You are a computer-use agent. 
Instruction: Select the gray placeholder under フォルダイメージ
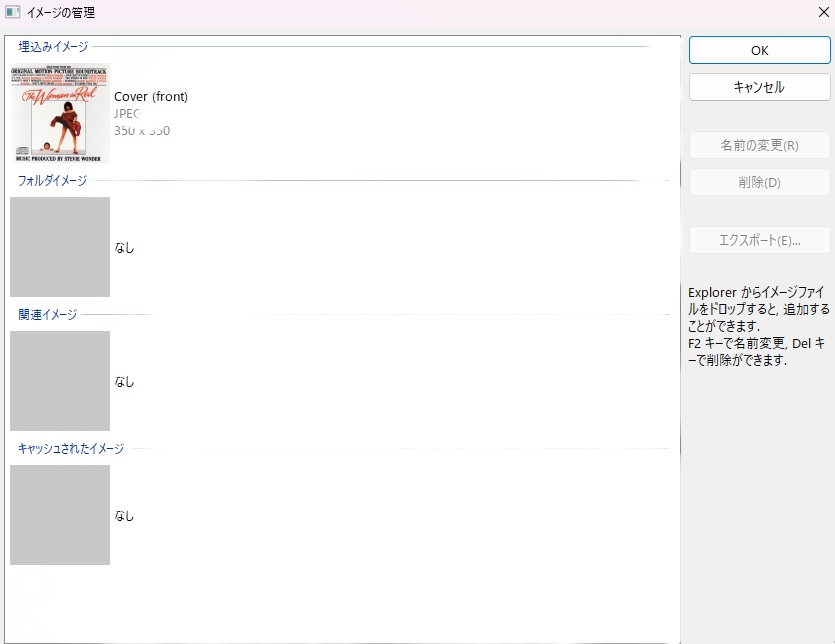(60, 247)
